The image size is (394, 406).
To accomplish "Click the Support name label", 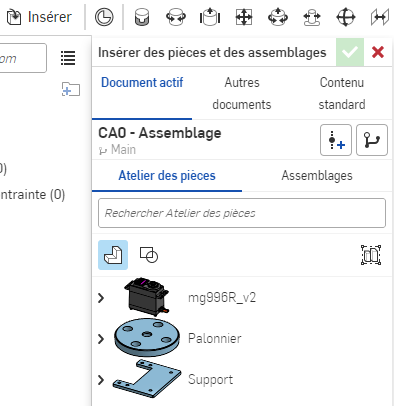I will click(x=210, y=380).
